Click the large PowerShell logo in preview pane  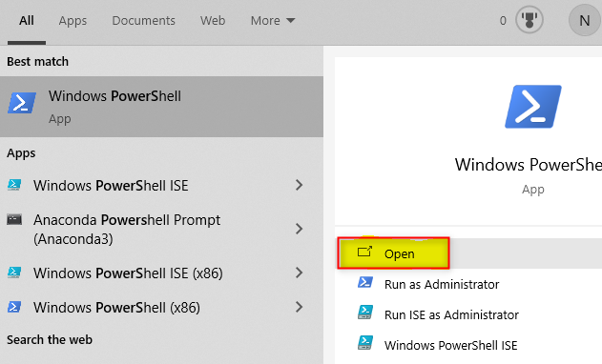(x=533, y=107)
